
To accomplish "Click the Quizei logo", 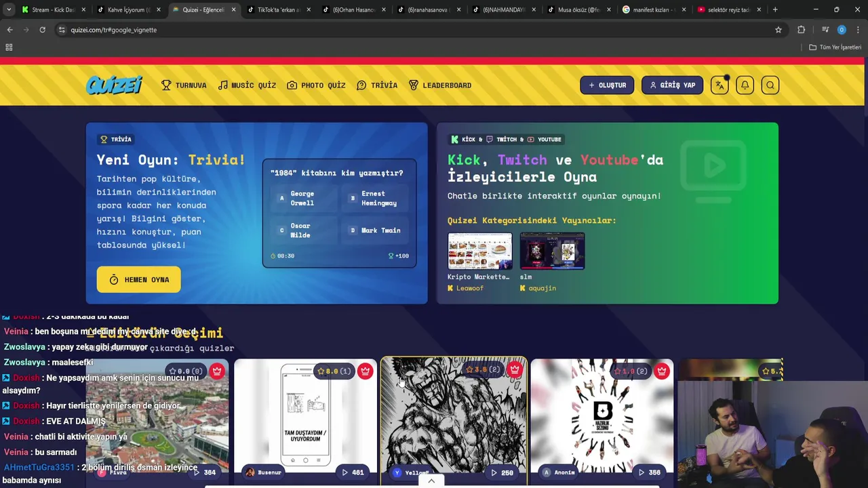I will 114,85.
